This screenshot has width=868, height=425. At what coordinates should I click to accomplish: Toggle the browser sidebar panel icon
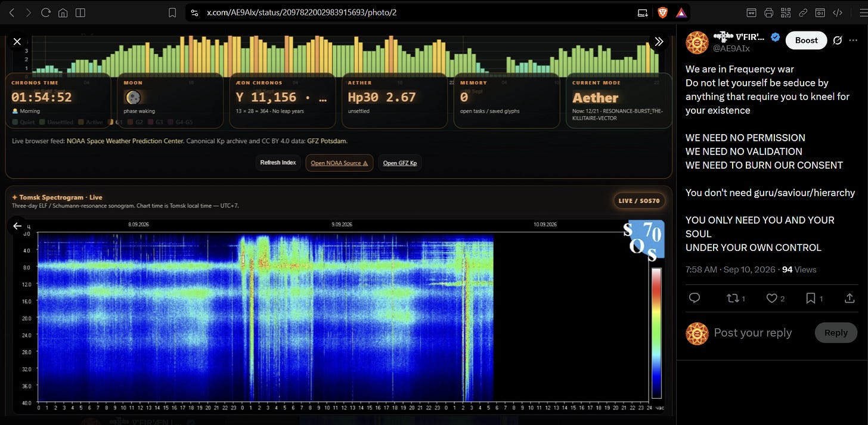coord(80,13)
